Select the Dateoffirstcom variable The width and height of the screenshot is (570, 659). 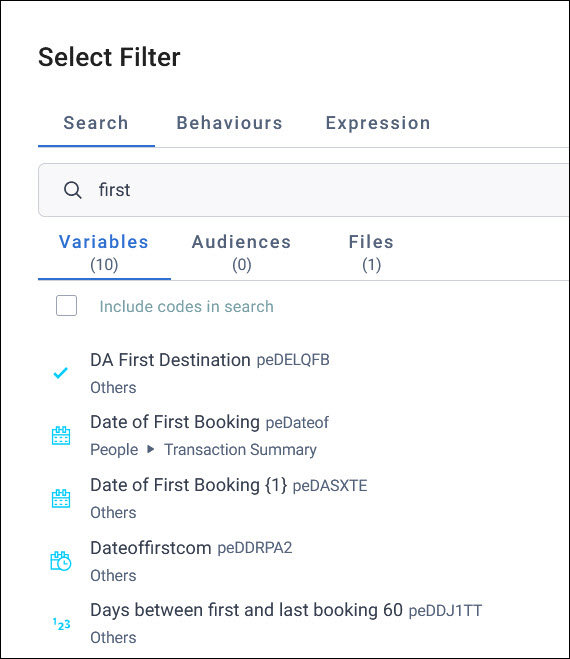point(151,548)
